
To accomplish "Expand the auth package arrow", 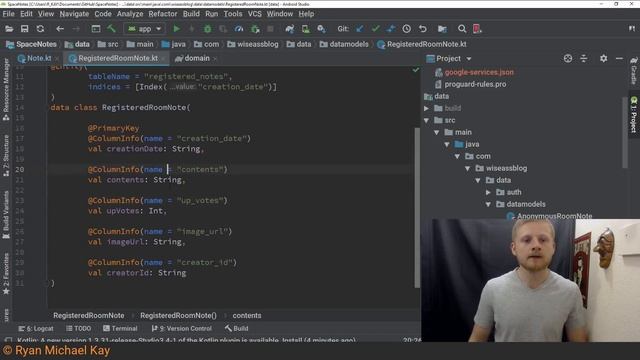I will pos(488,192).
